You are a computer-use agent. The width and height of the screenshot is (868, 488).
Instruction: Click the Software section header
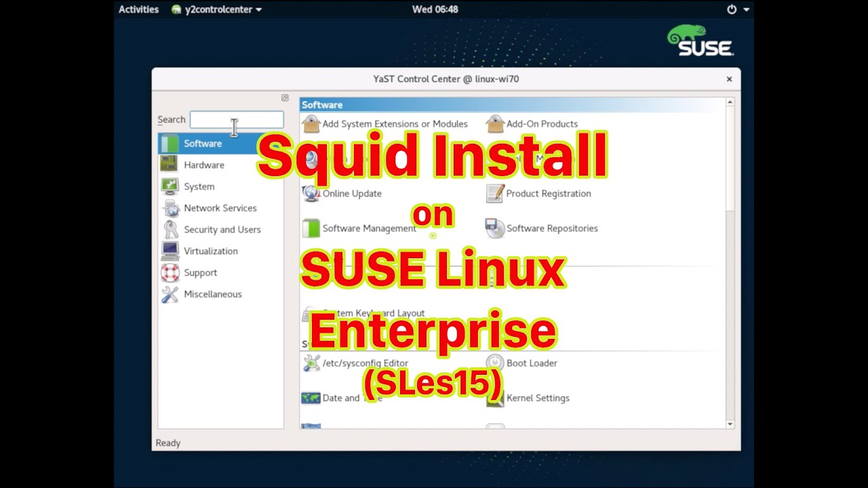pos(512,105)
